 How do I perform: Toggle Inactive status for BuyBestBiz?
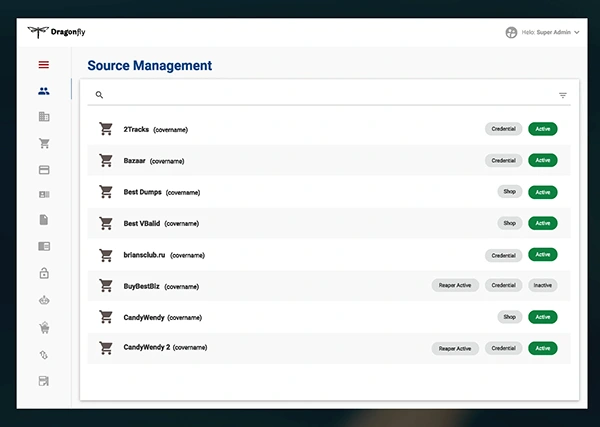543,285
